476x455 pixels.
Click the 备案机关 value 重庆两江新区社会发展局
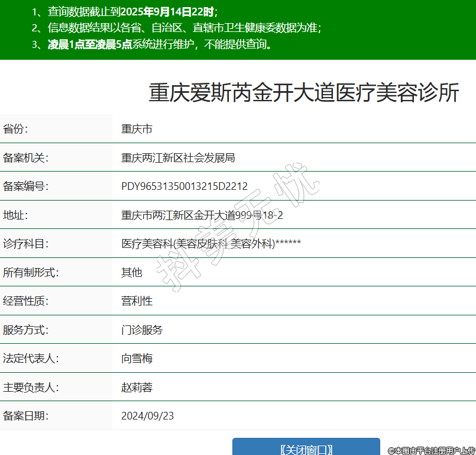pyautogui.click(x=178, y=158)
